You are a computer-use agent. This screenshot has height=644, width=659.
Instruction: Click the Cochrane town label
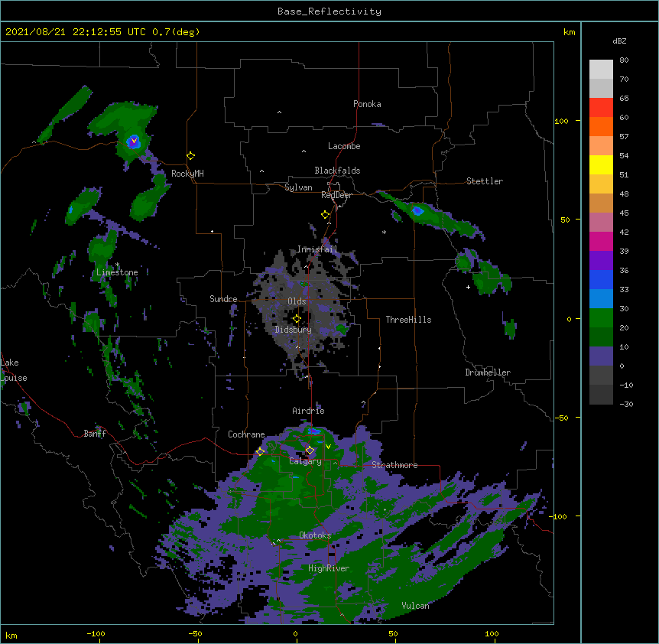(x=246, y=434)
